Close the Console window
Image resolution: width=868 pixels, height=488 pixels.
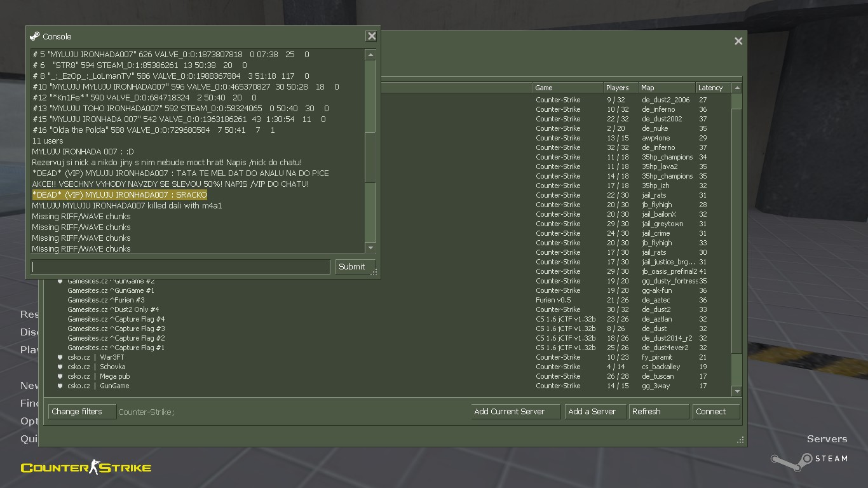pos(372,36)
